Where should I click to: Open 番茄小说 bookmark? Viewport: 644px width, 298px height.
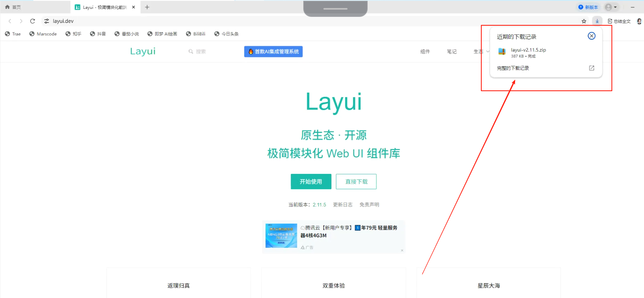(x=127, y=34)
